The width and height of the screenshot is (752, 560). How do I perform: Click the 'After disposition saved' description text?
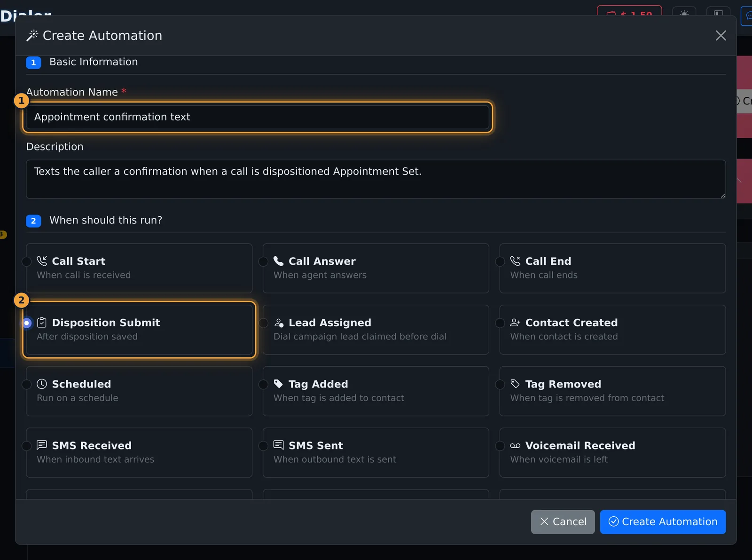click(x=87, y=337)
